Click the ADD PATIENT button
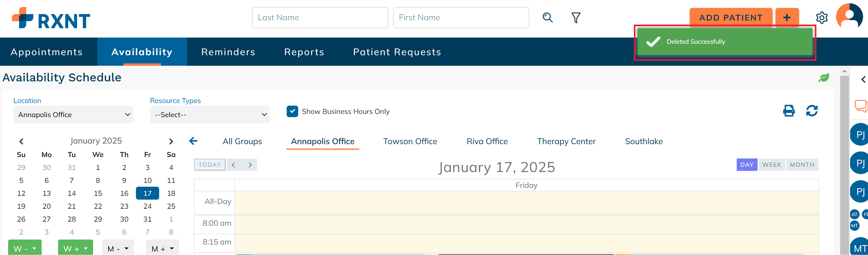Viewport: 868px width, 255px height. 730,18
